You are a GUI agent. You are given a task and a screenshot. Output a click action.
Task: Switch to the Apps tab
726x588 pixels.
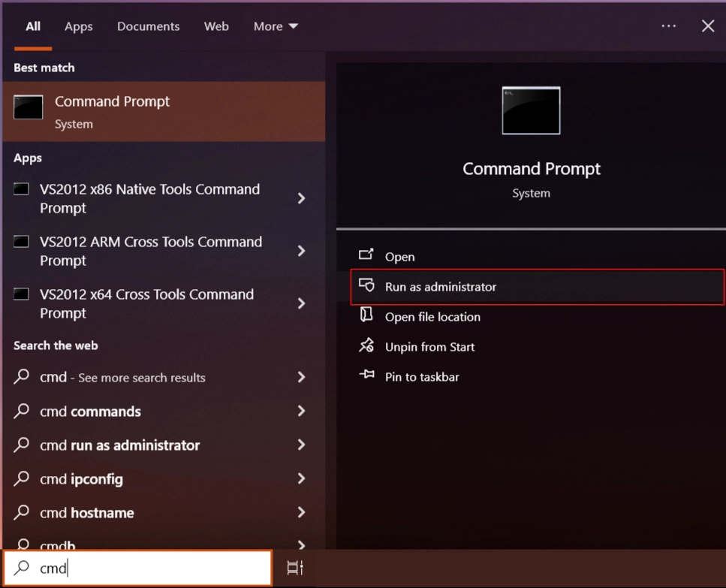pyautogui.click(x=78, y=27)
